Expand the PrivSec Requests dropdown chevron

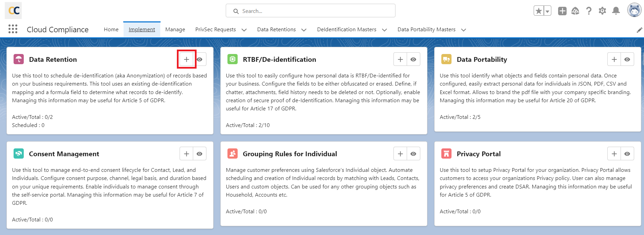tap(244, 30)
